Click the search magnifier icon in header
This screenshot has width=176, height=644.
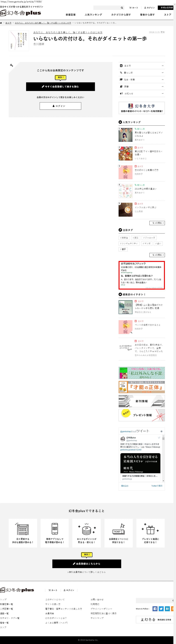click(x=122, y=8)
